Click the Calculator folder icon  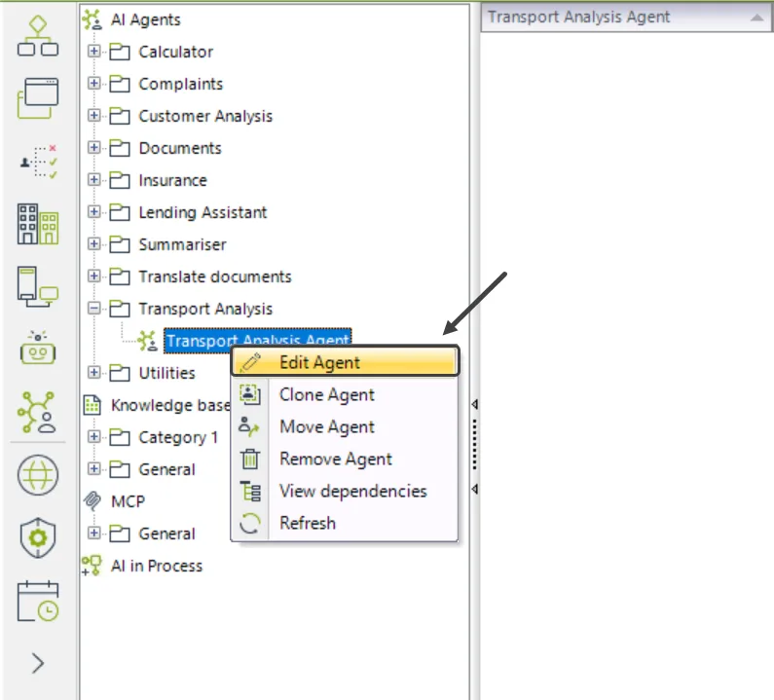(x=120, y=52)
